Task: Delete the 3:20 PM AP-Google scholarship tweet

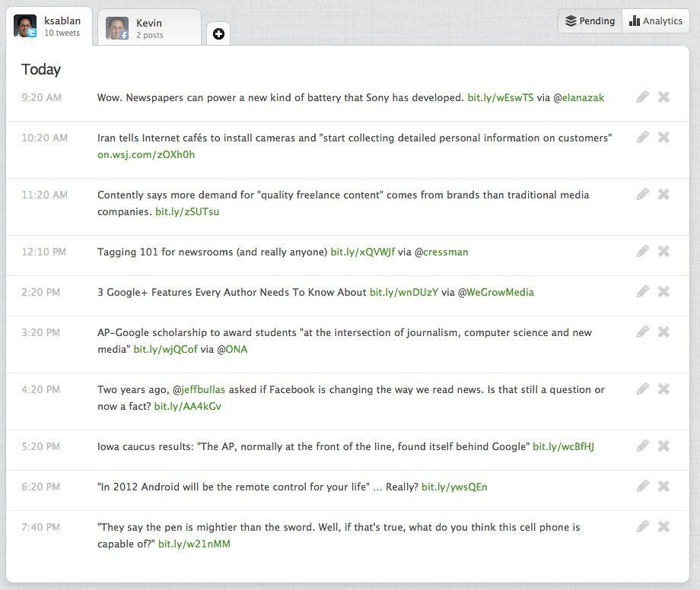Action: 663,331
